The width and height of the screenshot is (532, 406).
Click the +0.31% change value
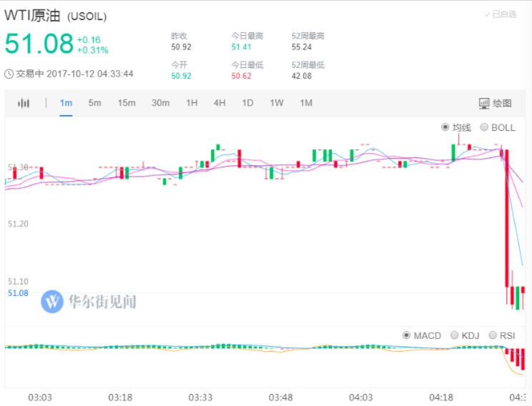point(93,50)
